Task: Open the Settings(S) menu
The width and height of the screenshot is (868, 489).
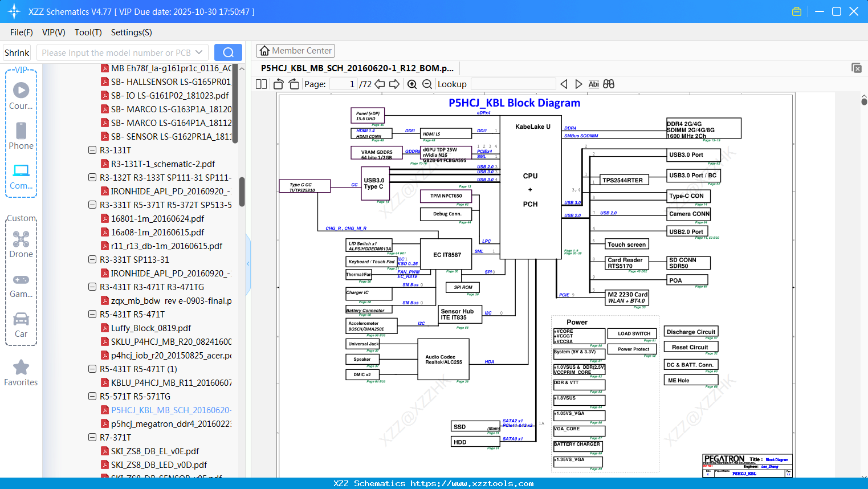Action: (131, 32)
